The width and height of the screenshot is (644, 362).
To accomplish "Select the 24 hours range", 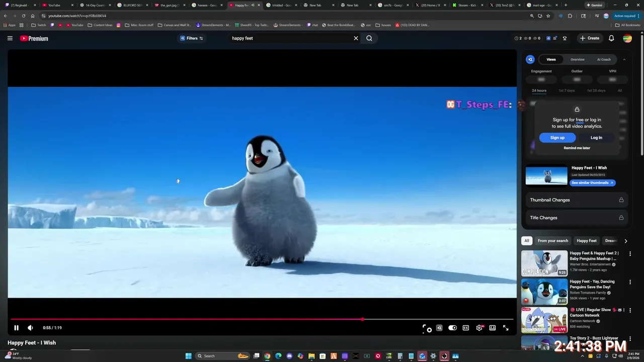I will [x=539, y=90].
